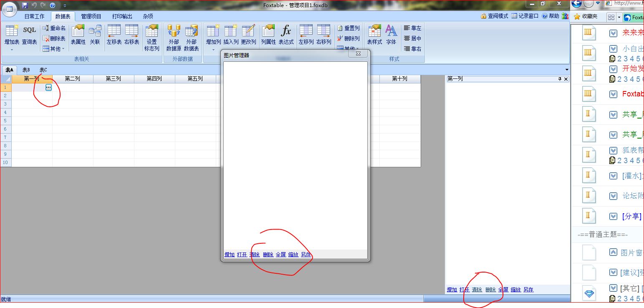This screenshot has height=308, width=644.
Task: Click the 关联 (relations) icon
Action: [x=95, y=35]
